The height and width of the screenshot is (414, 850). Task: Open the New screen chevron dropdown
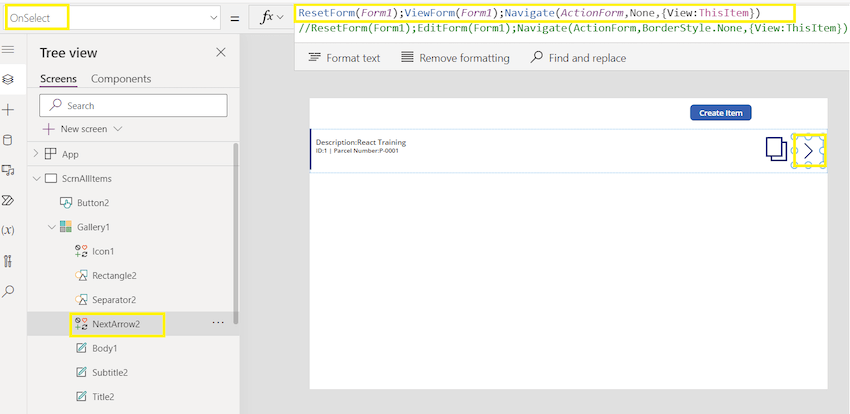(118, 129)
